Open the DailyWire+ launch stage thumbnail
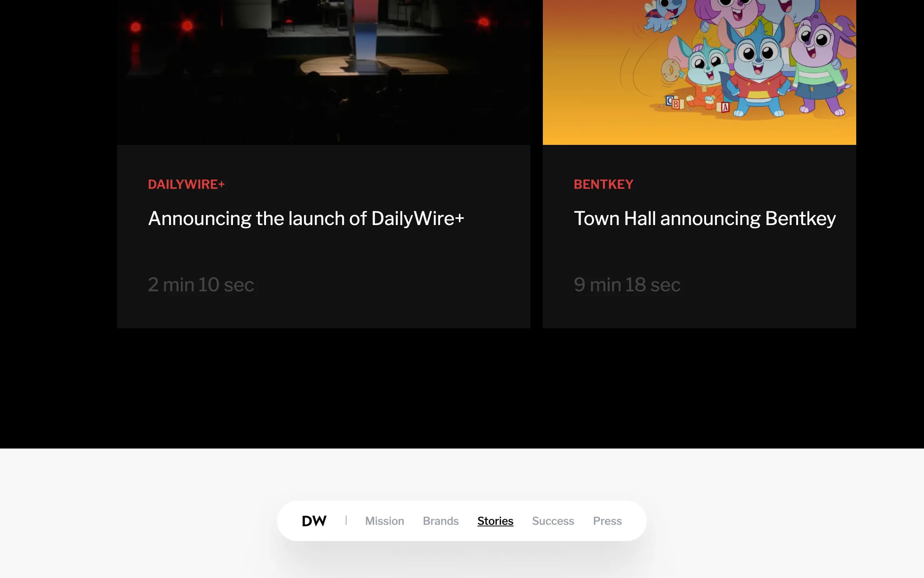Viewport: 924px width, 578px height. pyautogui.click(x=324, y=72)
